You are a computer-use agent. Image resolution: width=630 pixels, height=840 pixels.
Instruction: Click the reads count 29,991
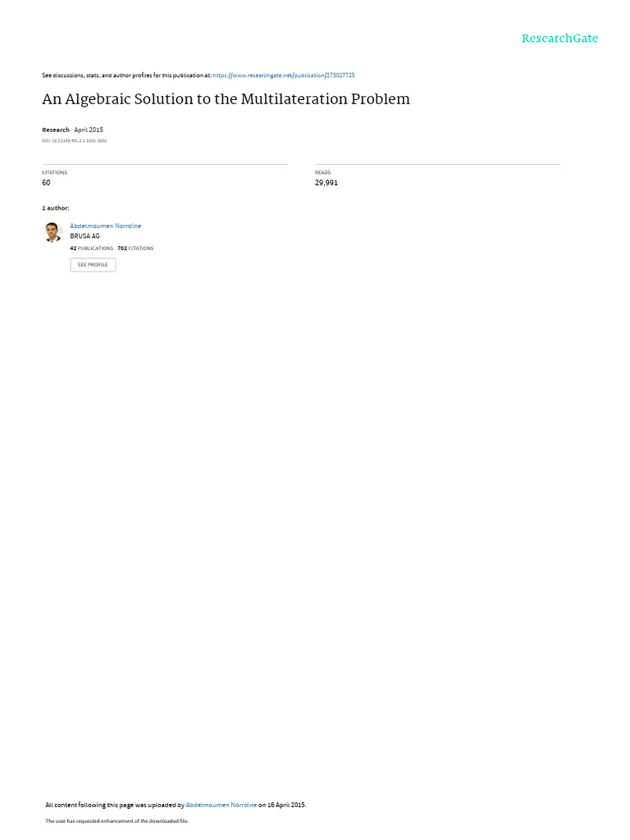tap(326, 183)
